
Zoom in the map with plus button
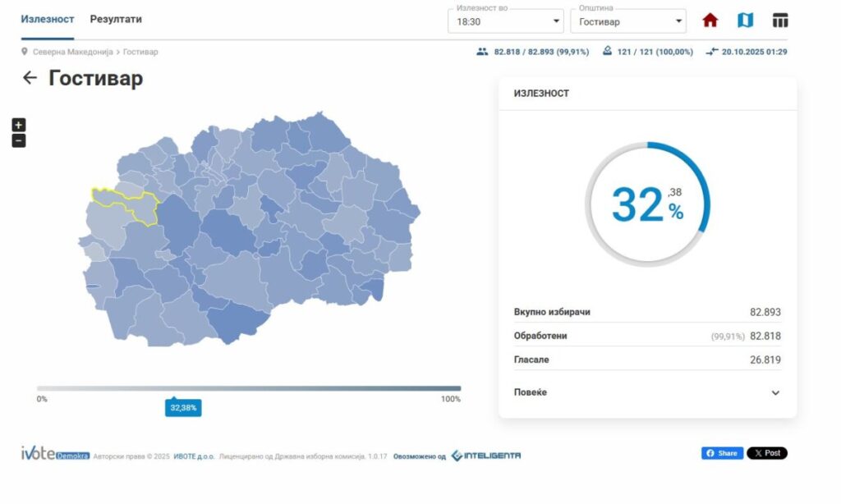pyautogui.click(x=19, y=125)
